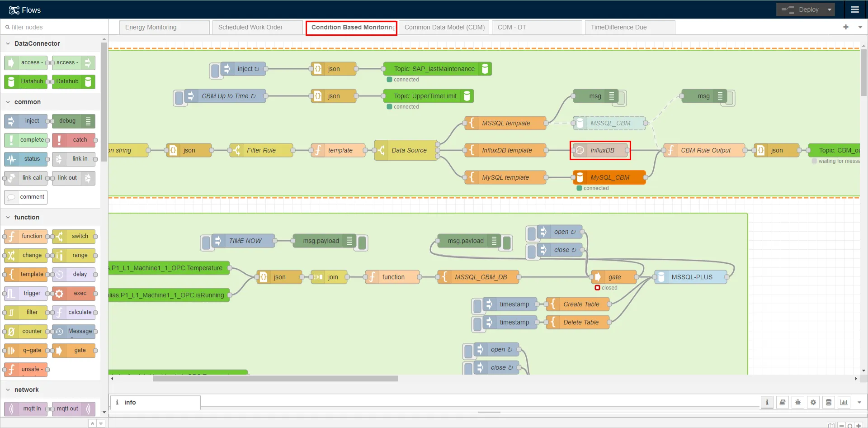Show the help book sidebar button

[x=782, y=402]
